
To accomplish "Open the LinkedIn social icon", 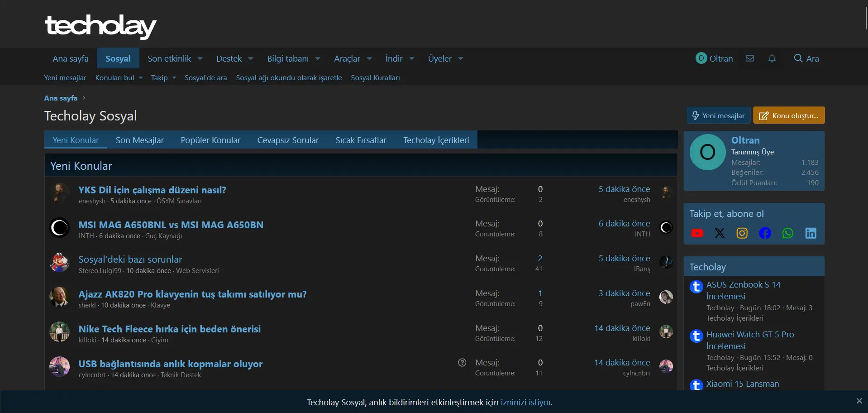I will tap(811, 233).
